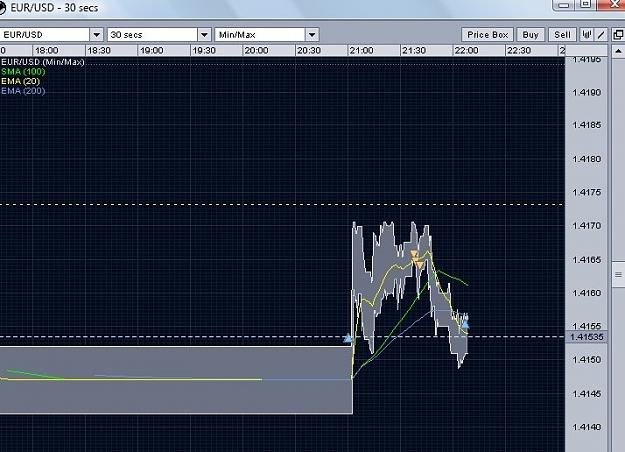This screenshot has height=452, width=625.
Task: Click the 18:30 time axis label
Action: [x=99, y=51]
